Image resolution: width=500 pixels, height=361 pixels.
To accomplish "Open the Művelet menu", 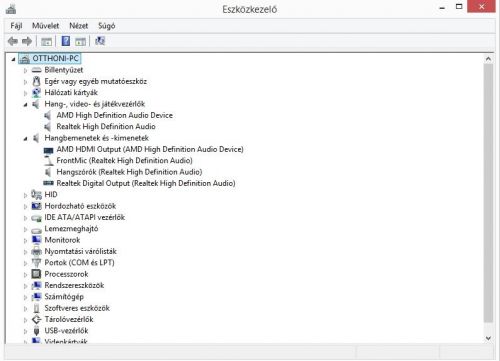I will pyautogui.click(x=45, y=26).
